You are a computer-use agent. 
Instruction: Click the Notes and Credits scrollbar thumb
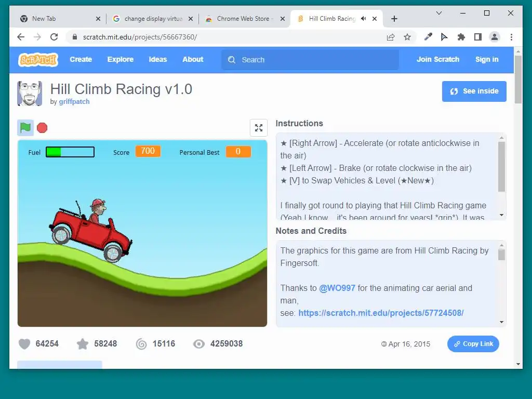(x=501, y=255)
